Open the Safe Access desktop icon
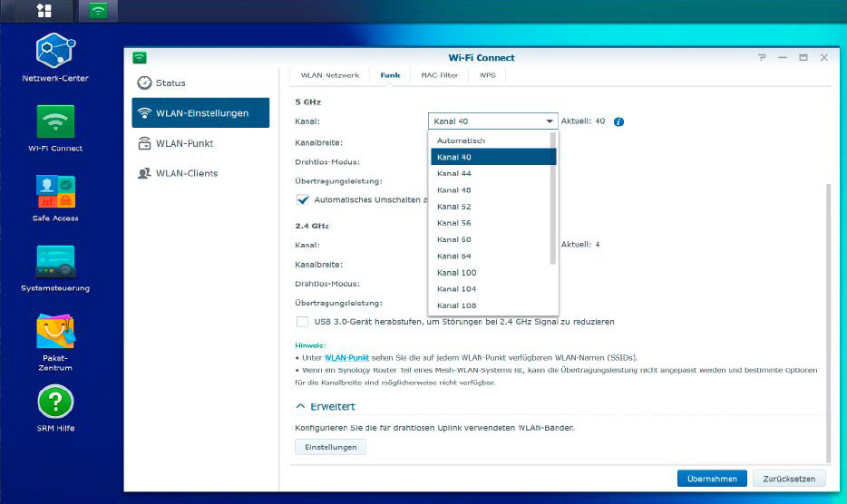 (x=55, y=199)
